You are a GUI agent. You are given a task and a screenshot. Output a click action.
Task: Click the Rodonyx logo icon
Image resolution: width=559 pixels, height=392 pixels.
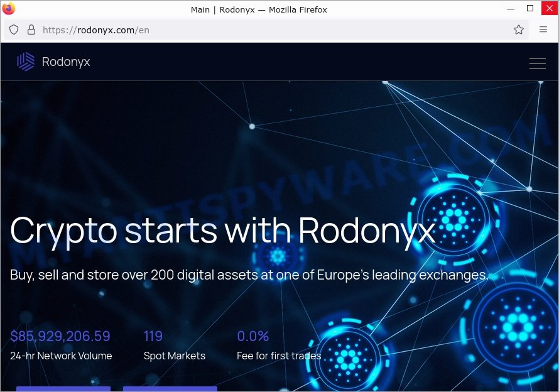coord(26,62)
